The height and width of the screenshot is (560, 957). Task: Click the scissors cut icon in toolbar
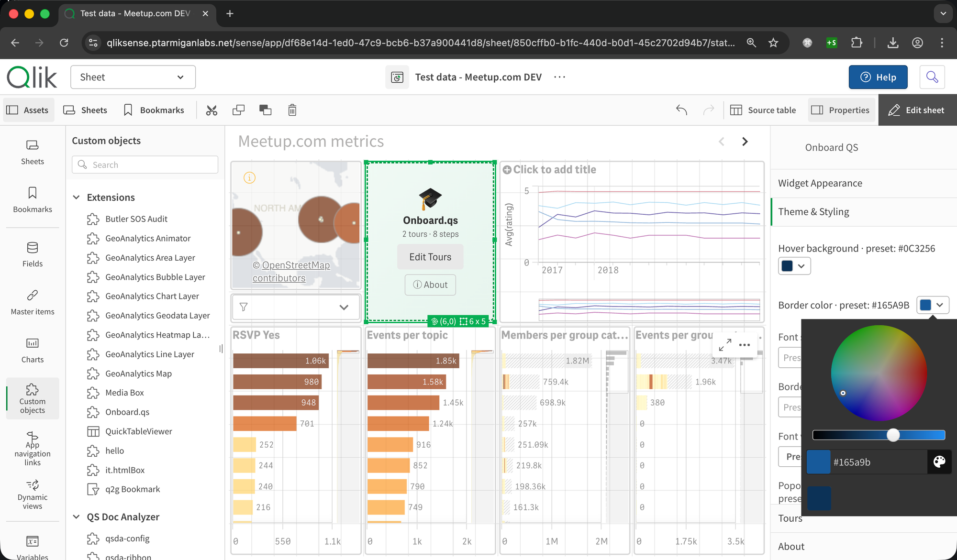coord(211,110)
